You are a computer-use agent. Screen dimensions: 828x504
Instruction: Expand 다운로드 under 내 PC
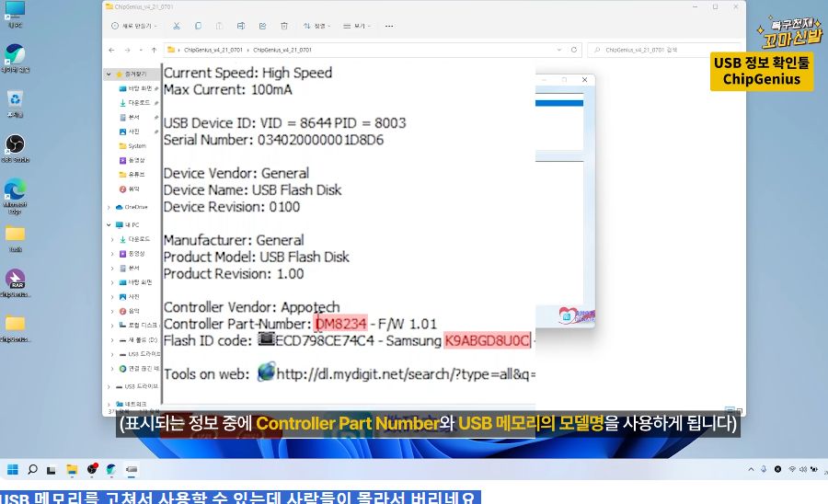[112, 240]
